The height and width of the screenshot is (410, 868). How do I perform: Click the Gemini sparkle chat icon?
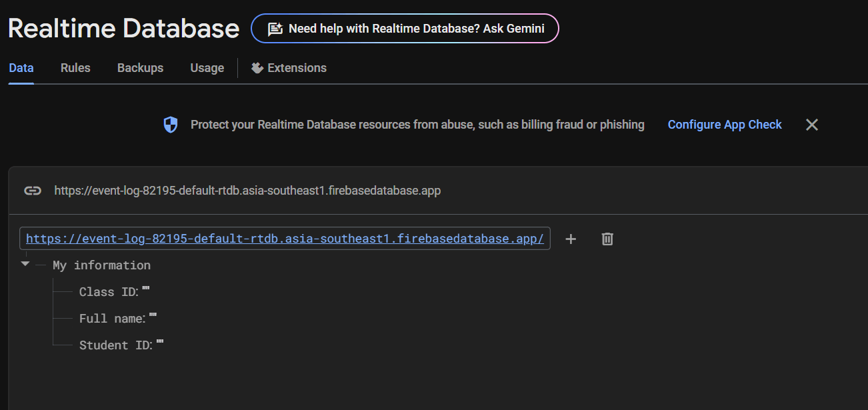point(275,29)
